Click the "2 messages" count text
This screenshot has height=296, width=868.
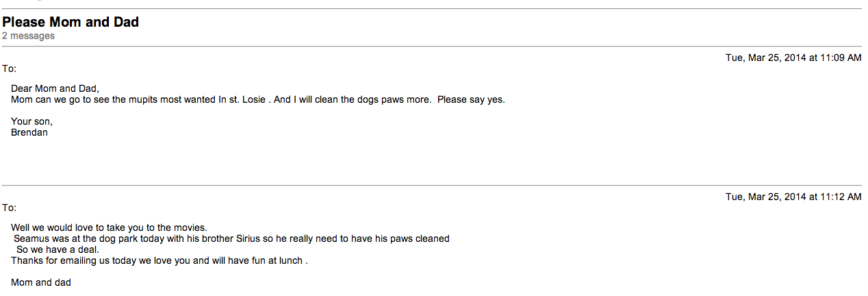coord(28,36)
